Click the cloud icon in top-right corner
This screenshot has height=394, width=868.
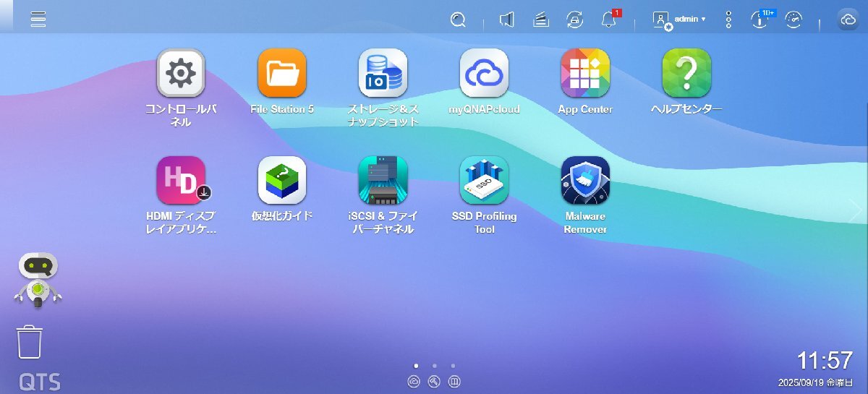point(848,20)
